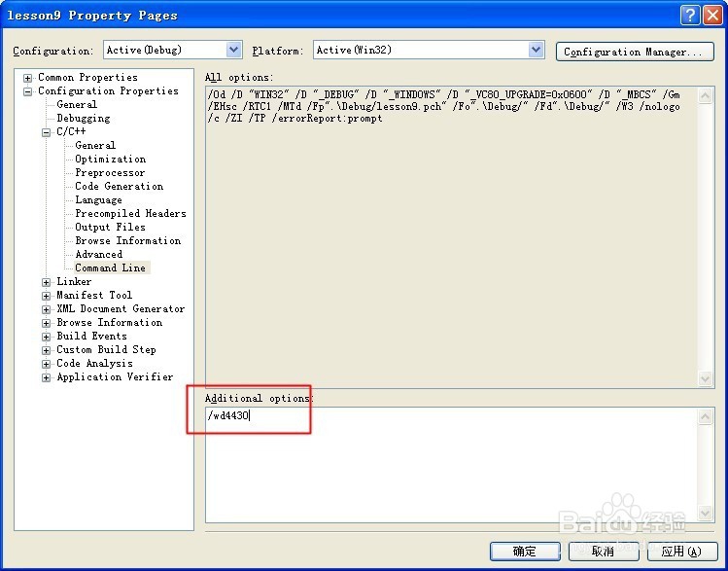Expand the Manifest Tool node
Viewport: 728px width, 571px height.
[x=46, y=296]
